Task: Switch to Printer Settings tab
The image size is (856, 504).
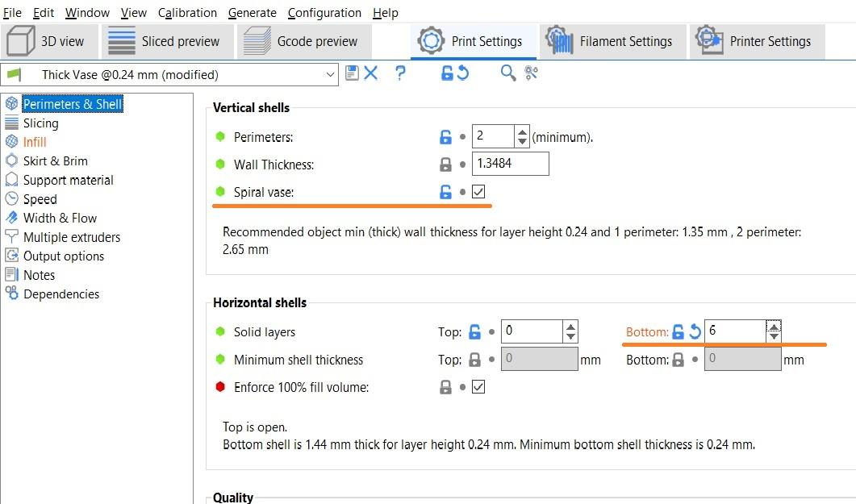Action: pyautogui.click(x=758, y=41)
